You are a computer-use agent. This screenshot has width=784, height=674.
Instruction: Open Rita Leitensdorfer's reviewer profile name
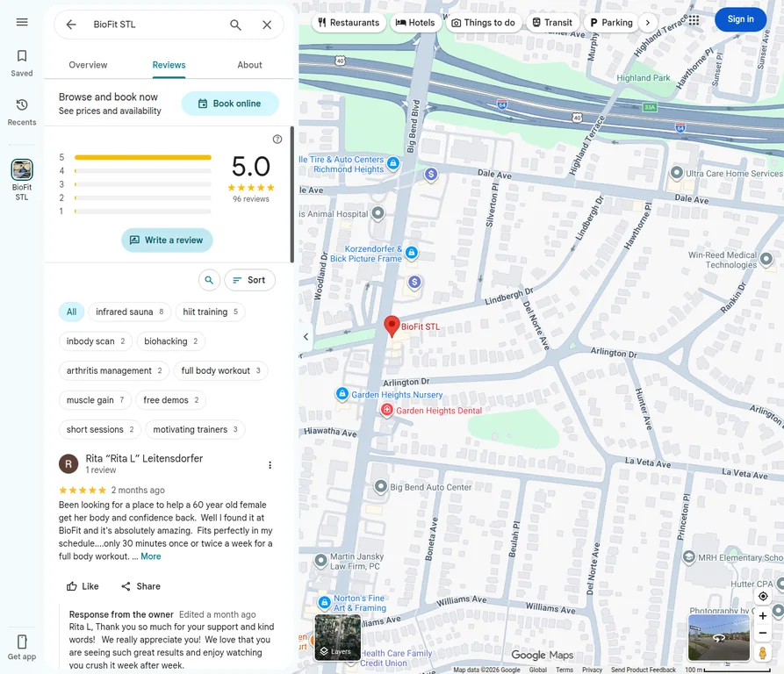(x=144, y=458)
